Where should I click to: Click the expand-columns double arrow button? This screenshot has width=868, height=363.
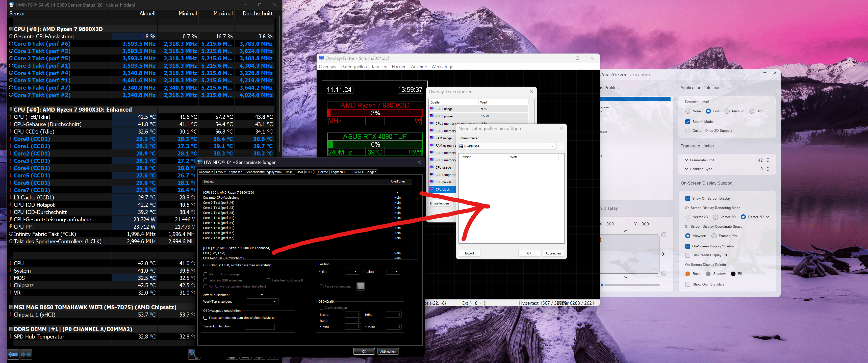pos(13,354)
